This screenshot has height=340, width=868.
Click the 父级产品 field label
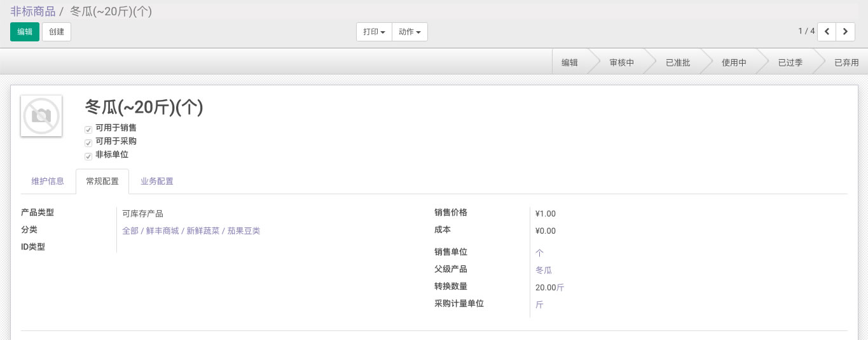pos(451,269)
